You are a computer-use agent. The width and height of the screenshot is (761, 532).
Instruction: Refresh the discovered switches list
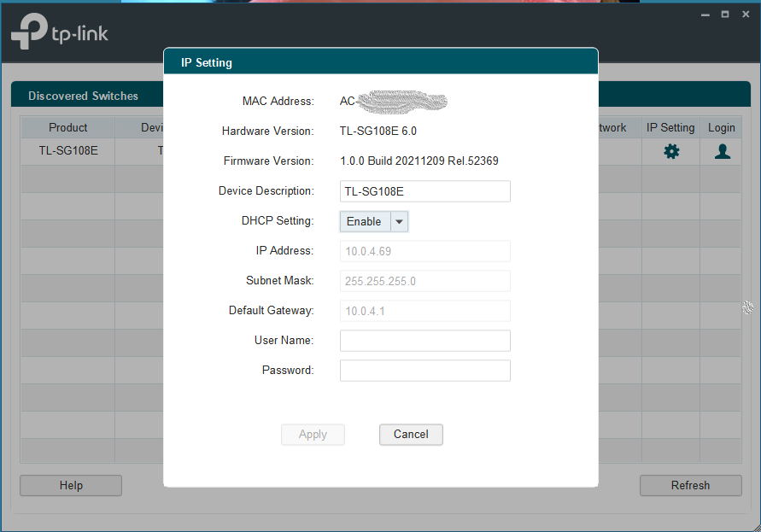click(x=690, y=485)
